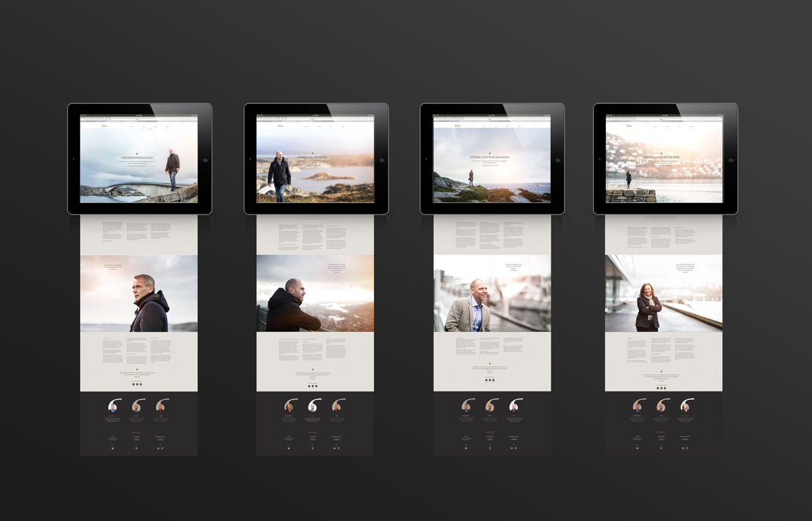812x521 pixels.
Task: Click the white-highlighted team portrait under Experienced Recruiter page
Action: tap(685, 406)
